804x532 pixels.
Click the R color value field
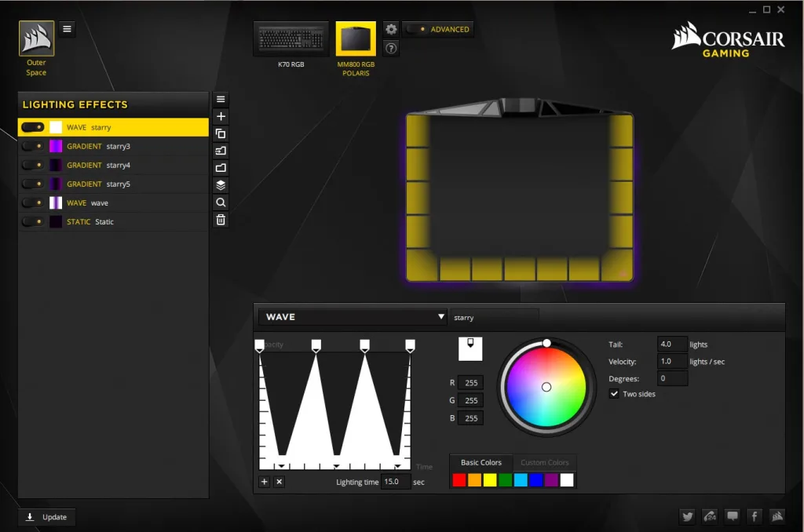coord(471,382)
